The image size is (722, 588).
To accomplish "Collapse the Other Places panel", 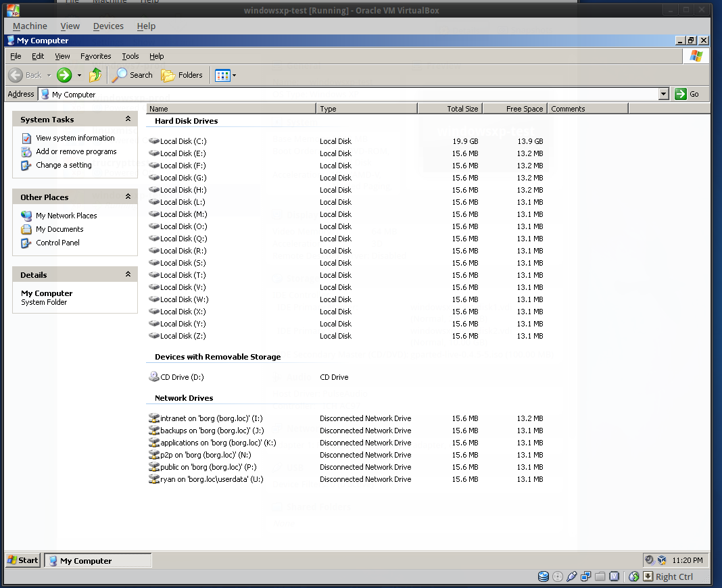I will point(128,197).
